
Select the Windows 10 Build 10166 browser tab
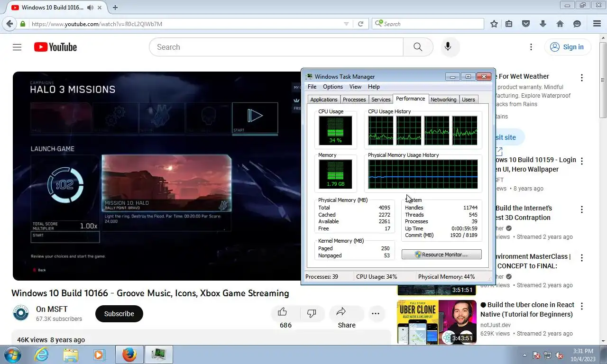(x=56, y=8)
